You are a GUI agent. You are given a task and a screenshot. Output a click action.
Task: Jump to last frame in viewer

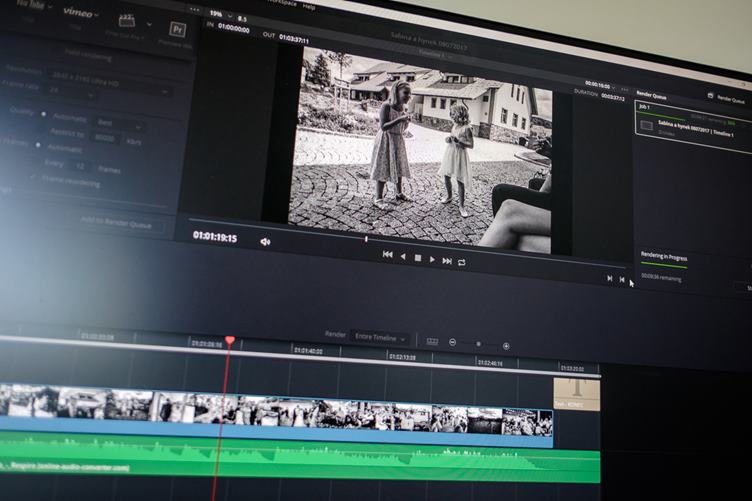(x=447, y=261)
